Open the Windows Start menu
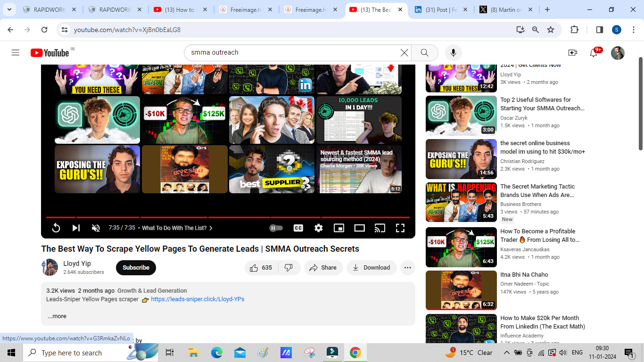The height and width of the screenshot is (362, 644). (11, 353)
